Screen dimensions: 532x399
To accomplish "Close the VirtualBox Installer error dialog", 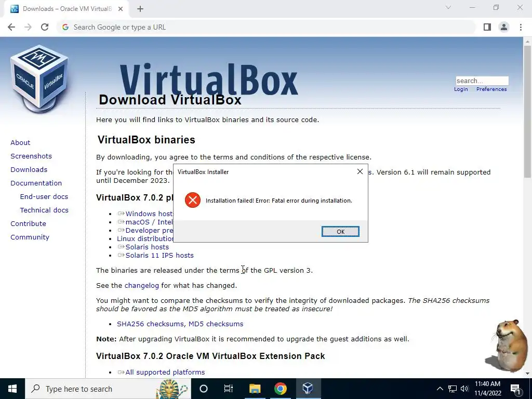I will click(x=360, y=171).
